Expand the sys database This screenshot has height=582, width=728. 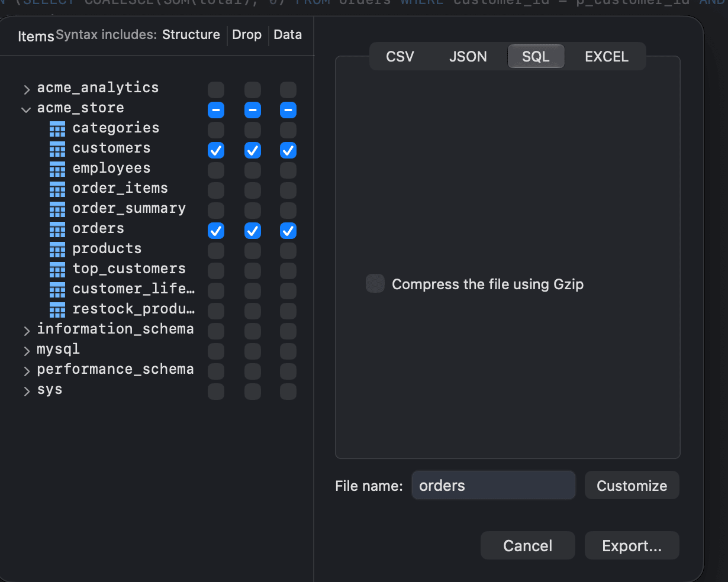(27, 391)
